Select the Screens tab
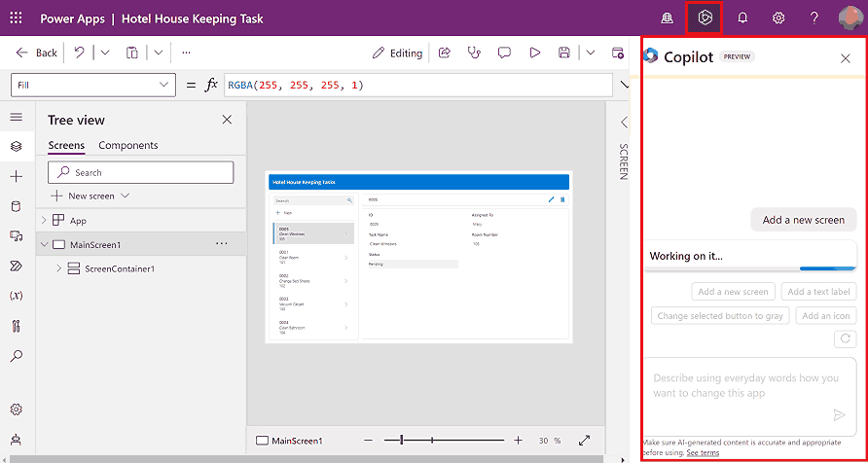Screen dimensions: 868x463 (x=66, y=145)
